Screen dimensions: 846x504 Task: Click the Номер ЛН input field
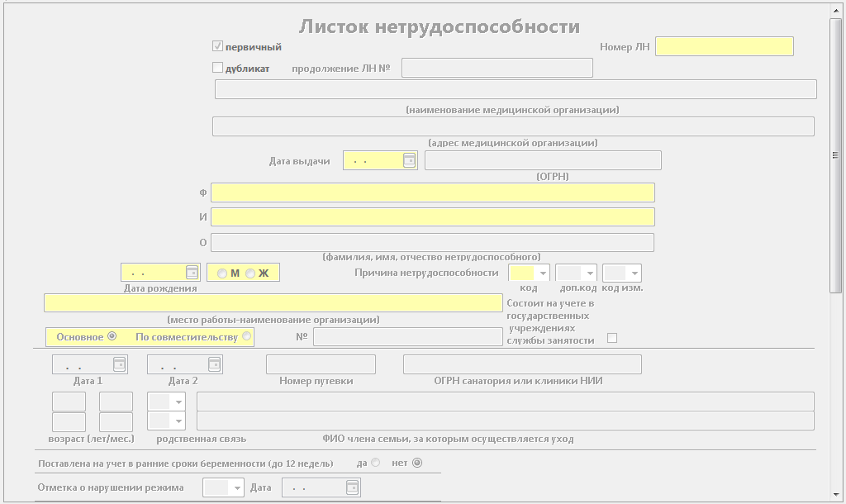(x=724, y=46)
